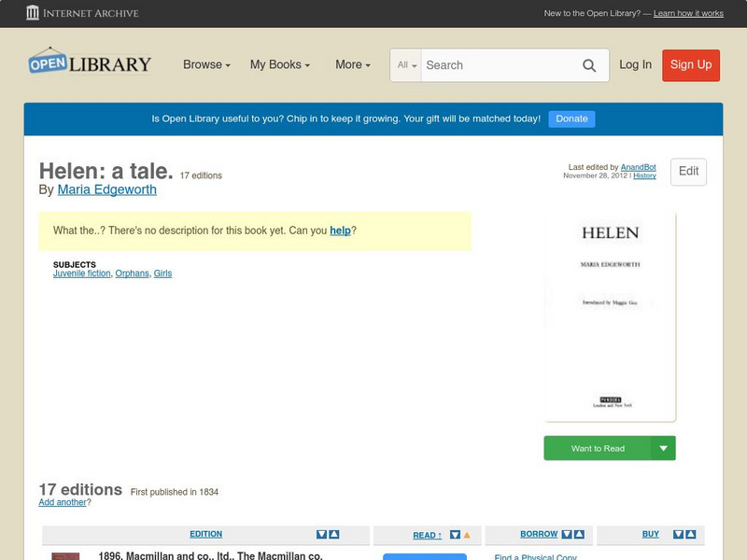747x560 pixels.
Task: Click the Donate button
Action: (571, 119)
